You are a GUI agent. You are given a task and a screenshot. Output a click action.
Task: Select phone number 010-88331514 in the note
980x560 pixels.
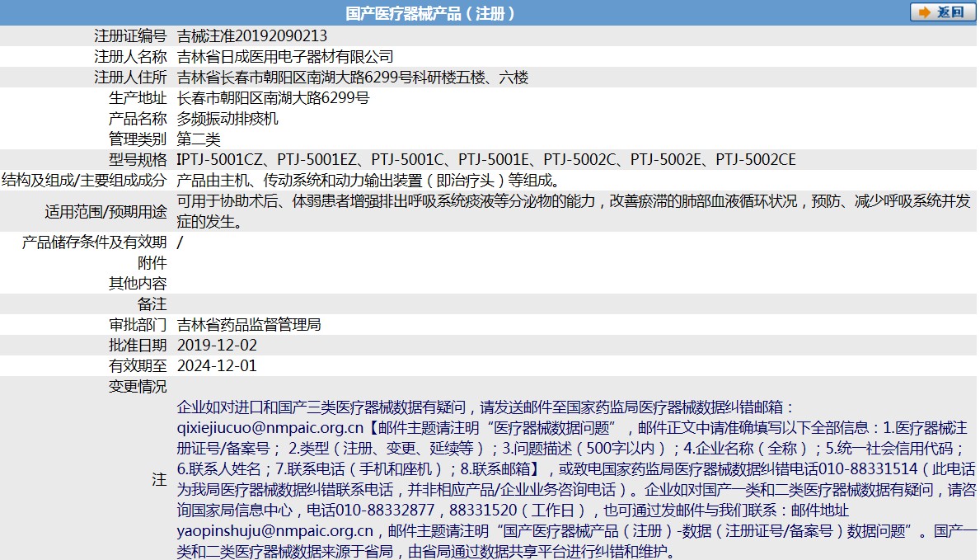(x=868, y=469)
